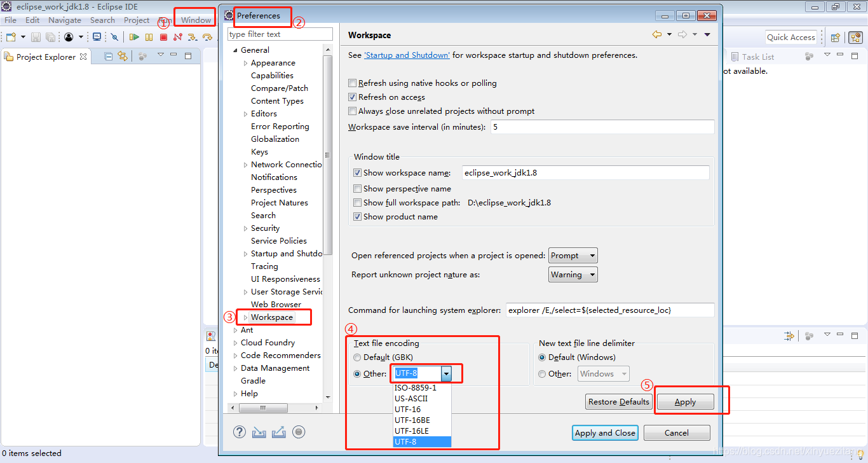Open the Prompt referenced projects dropdown
Screen dimensions: 868x463
(x=573, y=256)
